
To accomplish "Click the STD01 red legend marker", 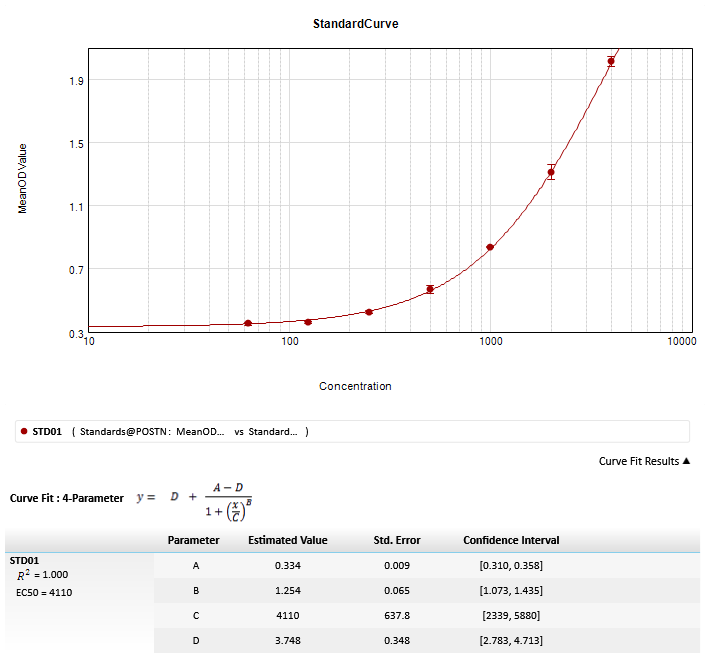I will pos(23,432).
